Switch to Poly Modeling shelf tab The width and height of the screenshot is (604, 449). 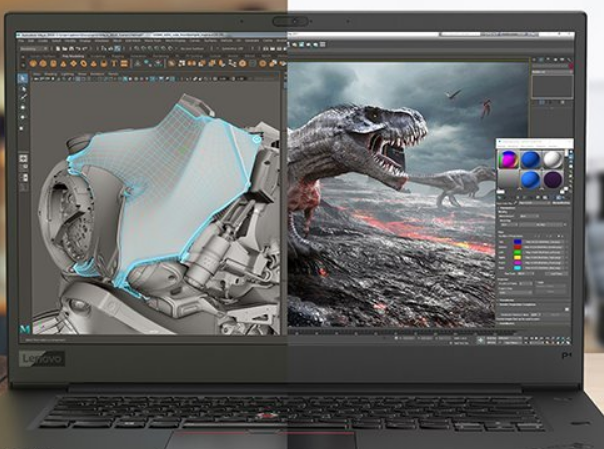pos(73,56)
